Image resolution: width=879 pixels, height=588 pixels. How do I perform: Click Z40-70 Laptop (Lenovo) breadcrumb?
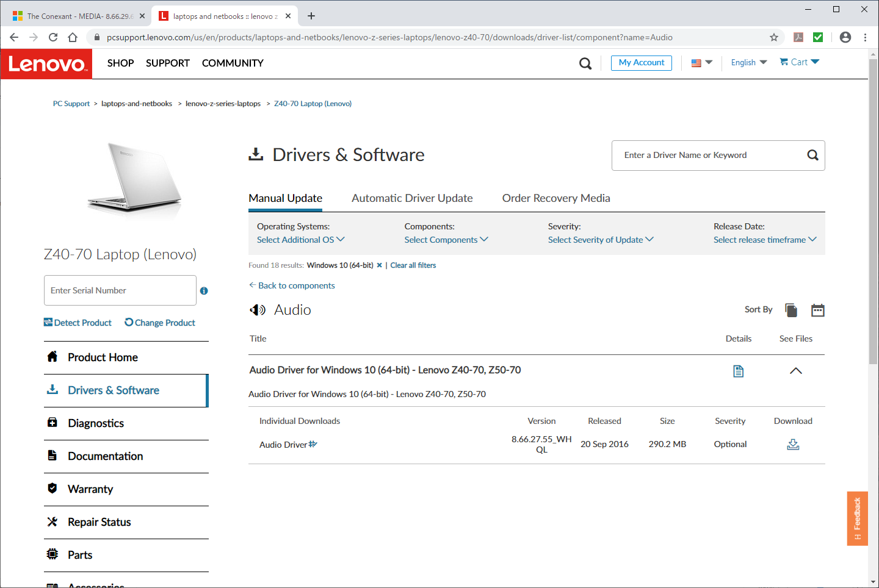pyautogui.click(x=313, y=104)
